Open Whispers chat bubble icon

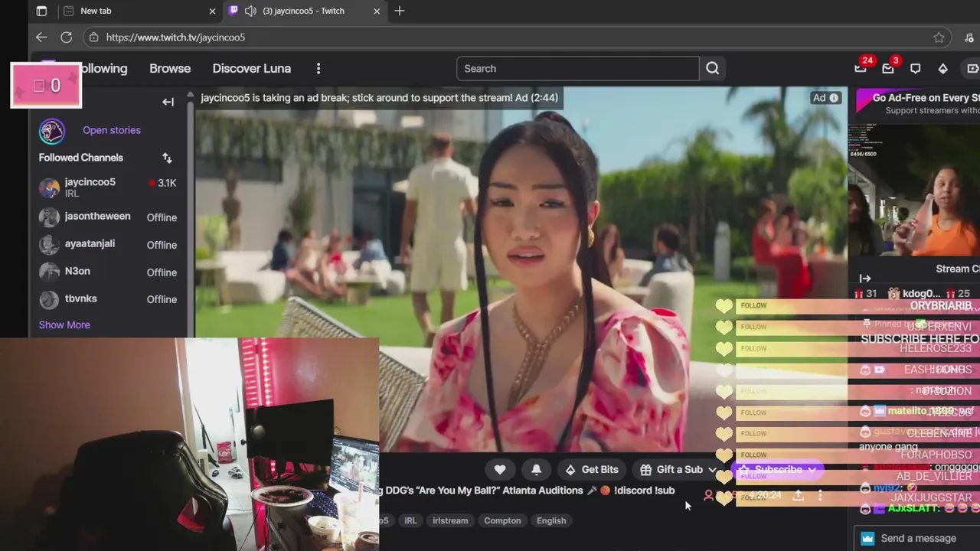pyautogui.click(x=915, y=68)
